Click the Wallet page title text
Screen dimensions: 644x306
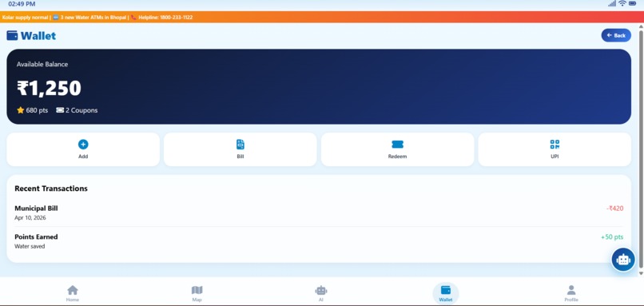pyautogui.click(x=38, y=36)
